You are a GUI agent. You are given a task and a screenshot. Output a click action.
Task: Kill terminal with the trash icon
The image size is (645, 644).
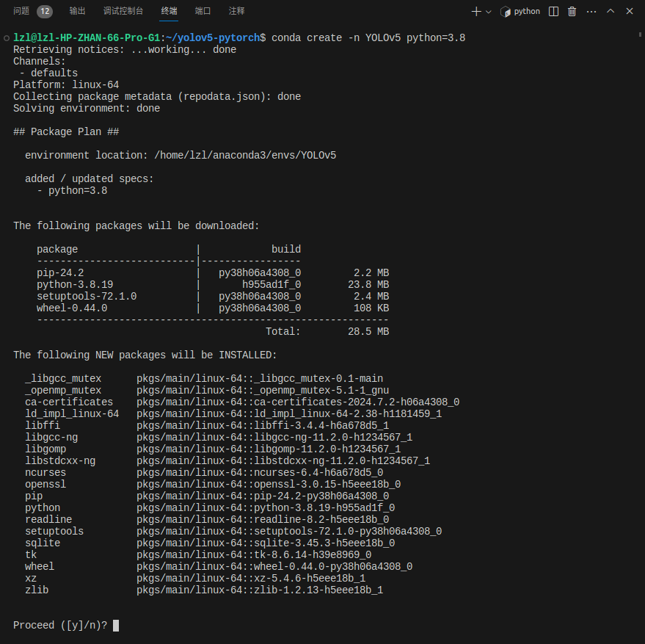tap(572, 12)
